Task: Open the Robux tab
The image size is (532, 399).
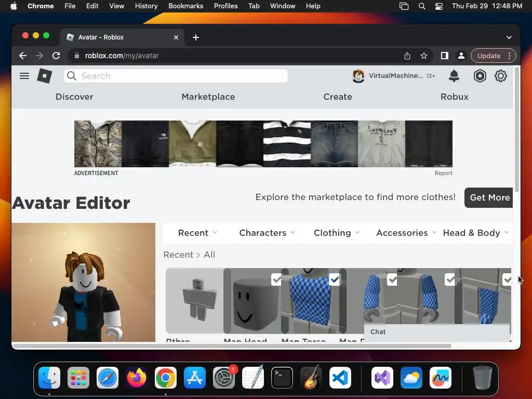Action: [x=454, y=97]
